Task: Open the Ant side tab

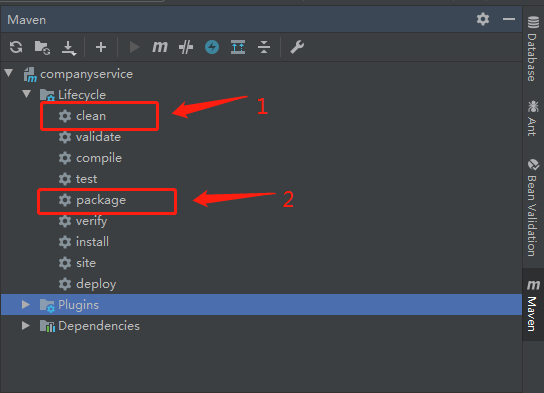Action: 533,118
